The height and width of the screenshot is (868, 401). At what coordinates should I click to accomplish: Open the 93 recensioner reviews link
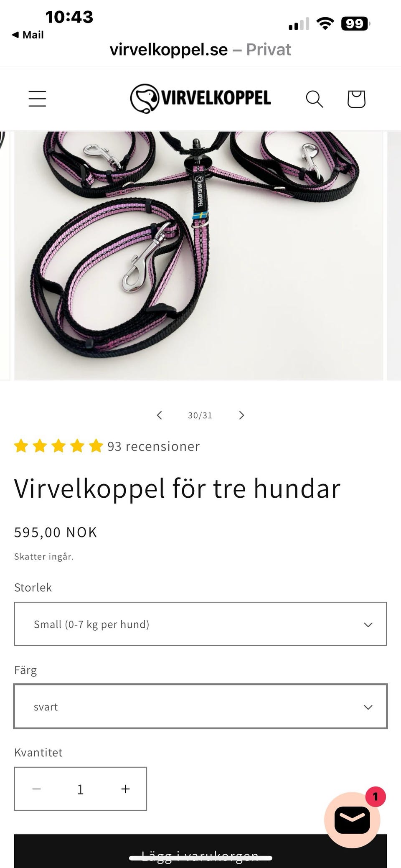[x=154, y=446]
